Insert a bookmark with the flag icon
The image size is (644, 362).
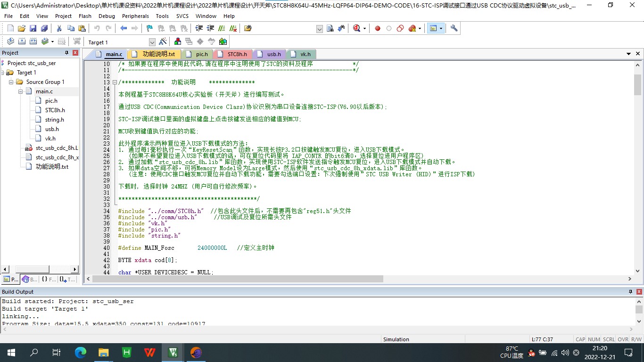149,28
